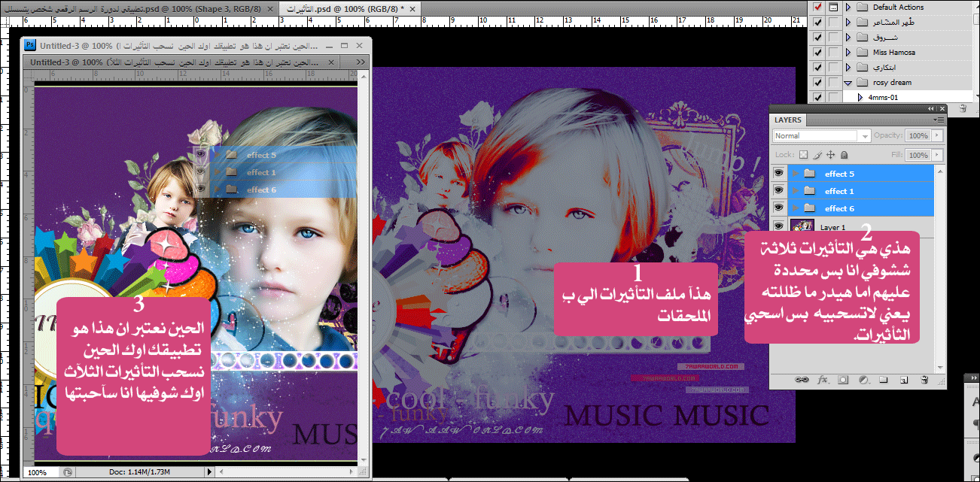Create a new adjustment layer icon
980x482 pixels.
(863, 380)
